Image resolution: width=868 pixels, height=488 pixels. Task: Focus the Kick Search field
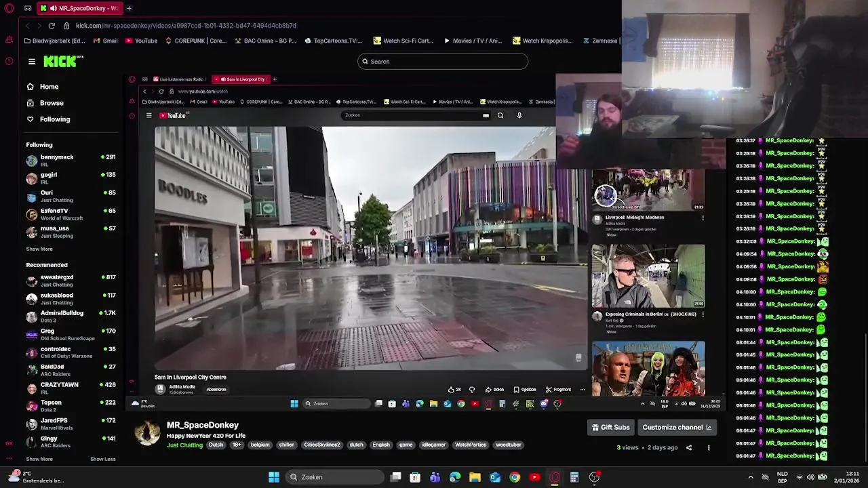pyautogui.click(x=443, y=62)
